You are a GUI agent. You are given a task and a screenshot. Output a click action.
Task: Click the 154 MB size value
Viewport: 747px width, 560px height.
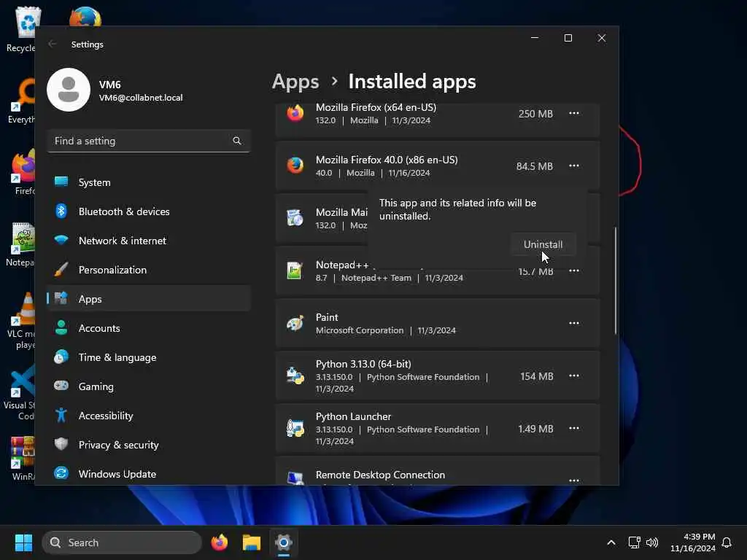tap(536, 376)
